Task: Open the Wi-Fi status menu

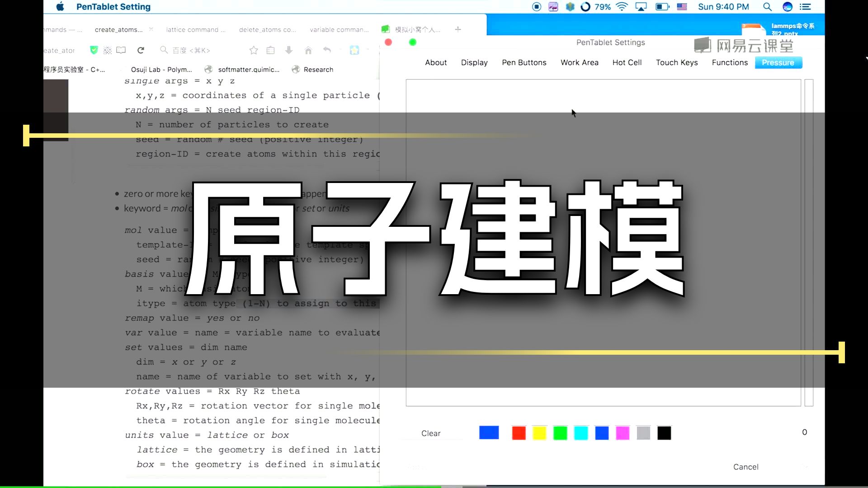Action: (x=622, y=7)
